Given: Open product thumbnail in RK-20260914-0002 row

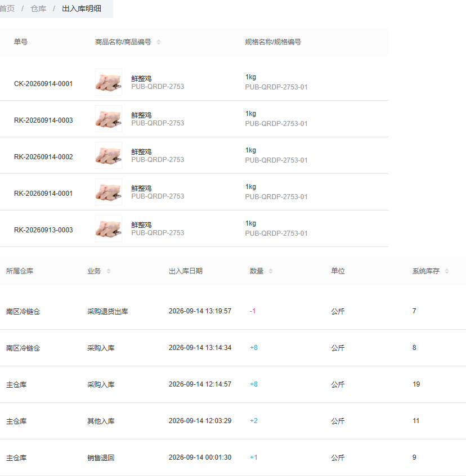Looking at the screenshot, I should click(x=109, y=155).
